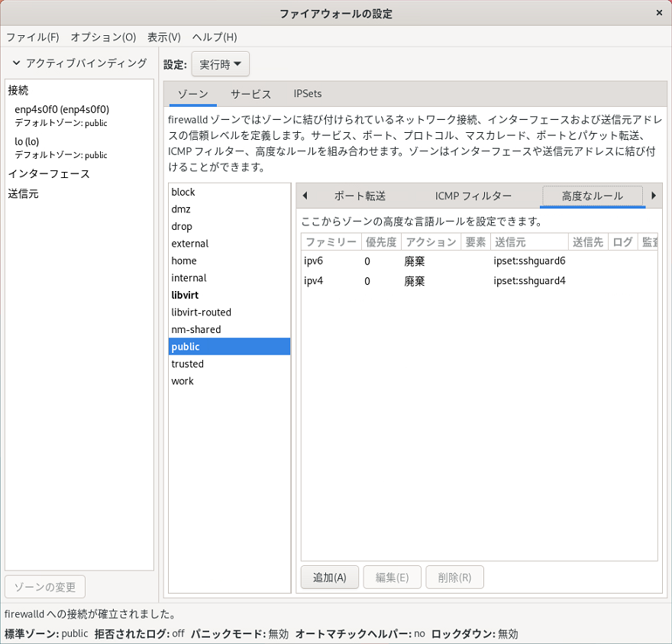Viewport: 672px width, 644px height.
Task: Select the libvirt zone
Action: [x=184, y=295]
